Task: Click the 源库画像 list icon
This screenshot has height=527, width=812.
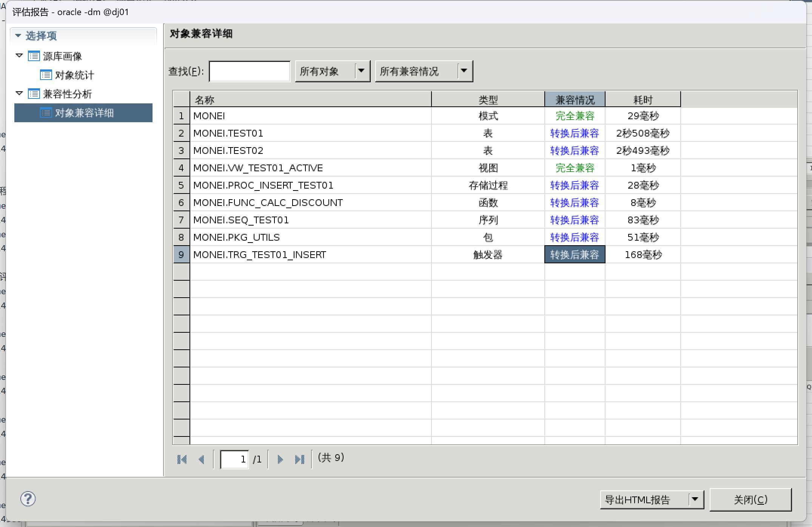Action: tap(34, 56)
